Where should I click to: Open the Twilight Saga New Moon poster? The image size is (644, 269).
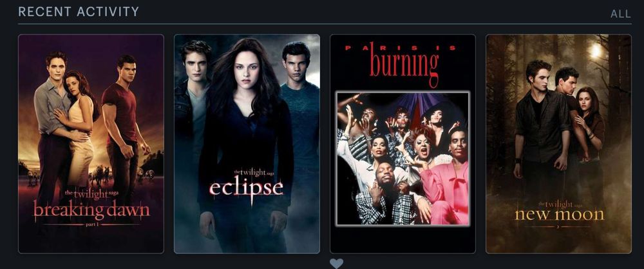tap(558, 144)
